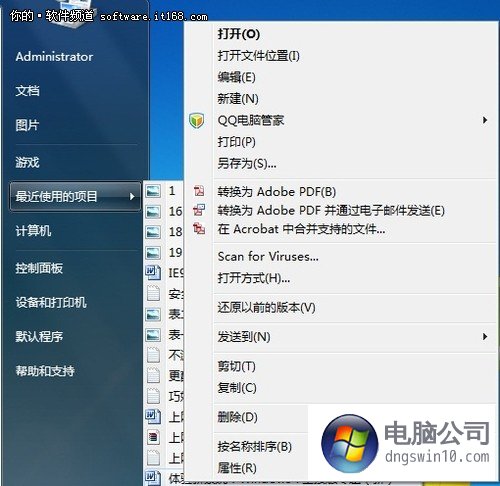Click the blank file icon beside 安
Viewport: 500px width, 486px height.
pos(153,294)
